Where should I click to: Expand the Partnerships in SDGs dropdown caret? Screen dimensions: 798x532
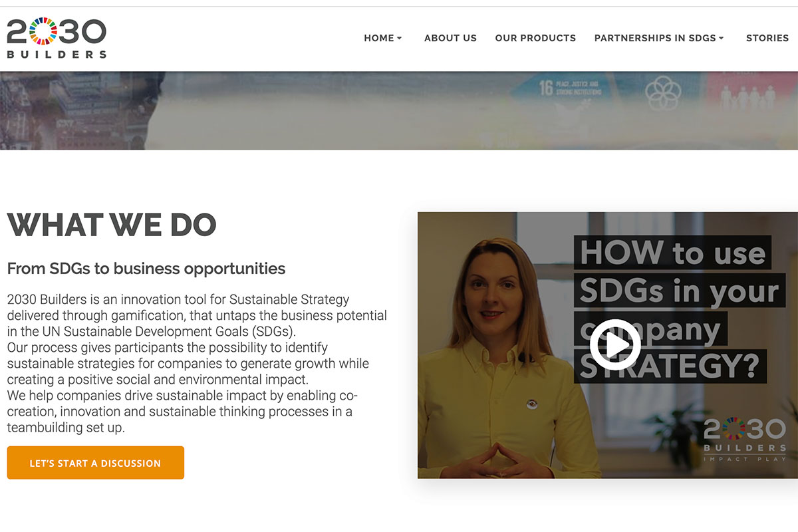722,39
